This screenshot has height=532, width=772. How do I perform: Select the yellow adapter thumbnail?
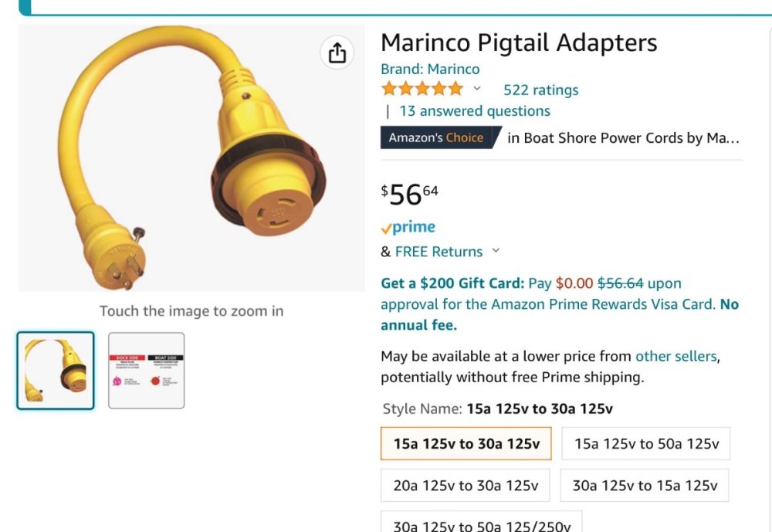coord(56,370)
